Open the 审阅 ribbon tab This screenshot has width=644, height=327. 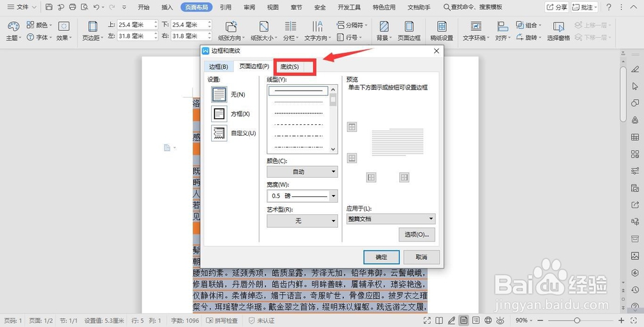pos(249,7)
